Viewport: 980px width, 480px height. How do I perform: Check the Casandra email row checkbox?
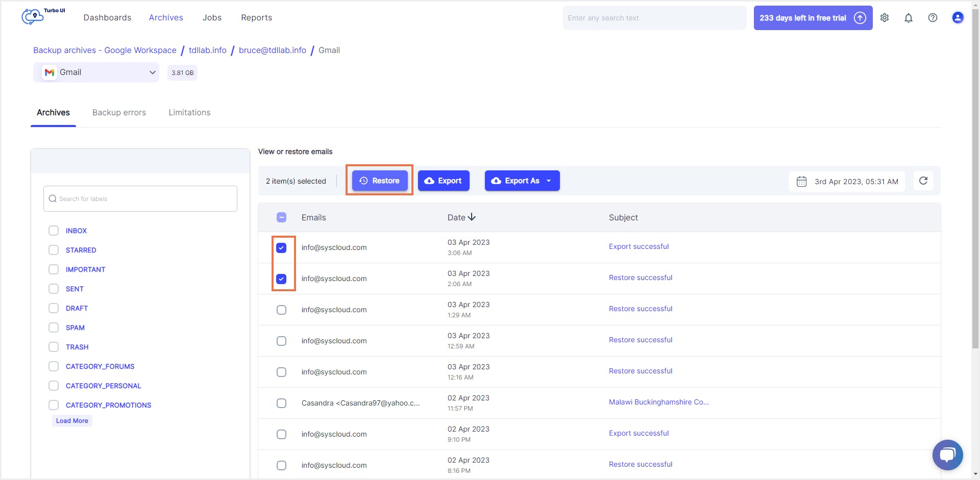click(x=281, y=403)
